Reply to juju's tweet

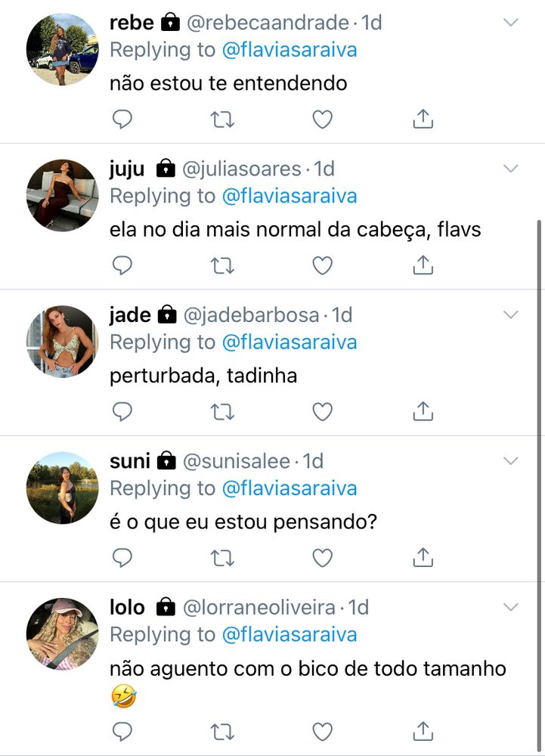pyautogui.click(x=122, y=265)
